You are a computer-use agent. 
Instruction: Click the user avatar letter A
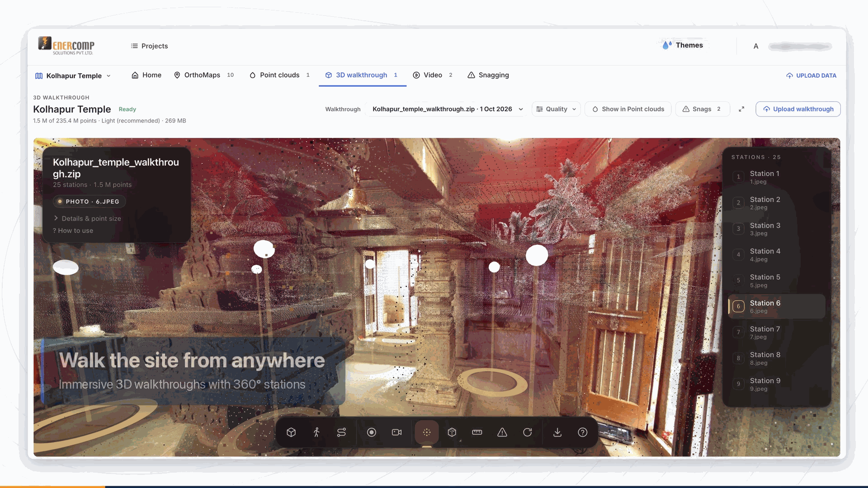coord(756,46)
